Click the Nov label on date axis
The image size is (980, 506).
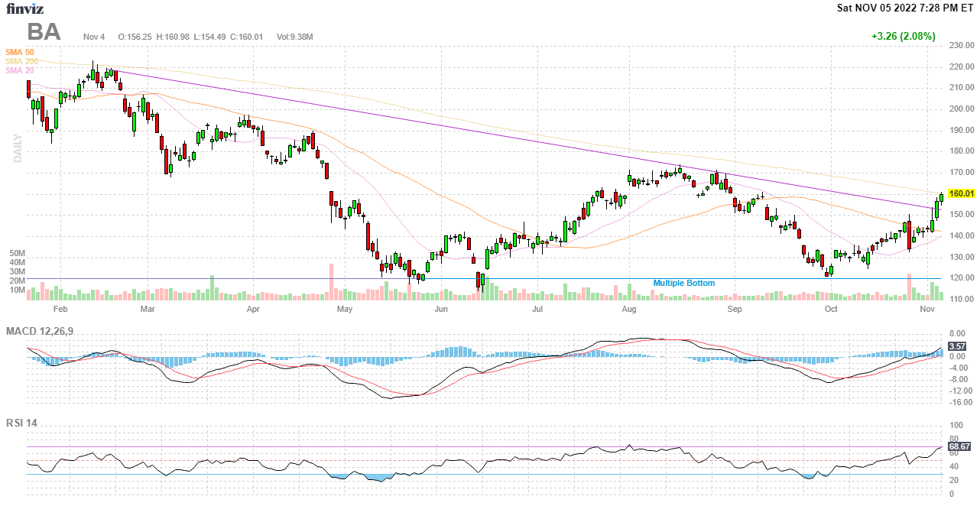(928, 309)
